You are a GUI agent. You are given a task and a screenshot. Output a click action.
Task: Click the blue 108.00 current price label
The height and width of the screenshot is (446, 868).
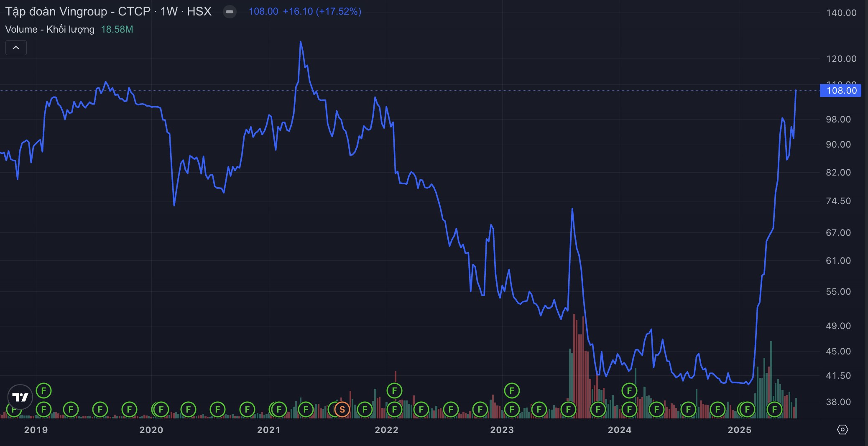coord(840,90)
